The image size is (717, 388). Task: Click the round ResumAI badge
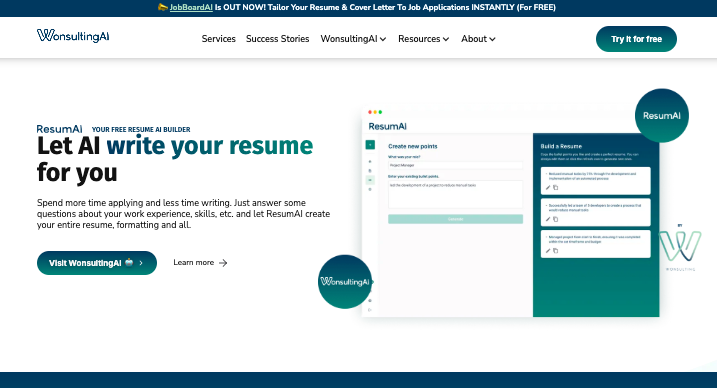click(662, 116)
